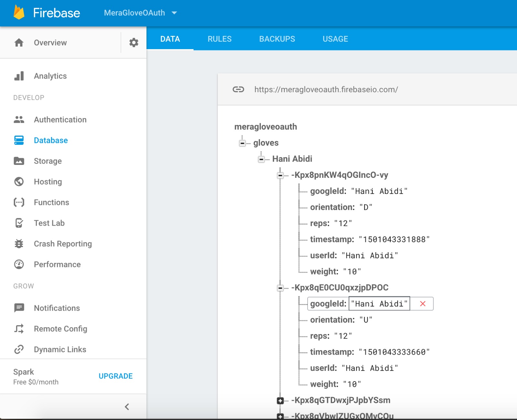Open Crash Reporting
Viewport: 517px width, 420px height.
point(63,244)
